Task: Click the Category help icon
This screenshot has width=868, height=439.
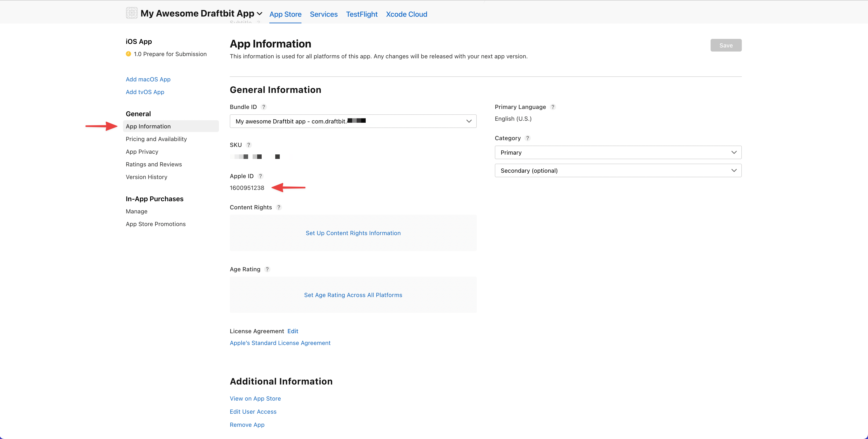Action: [527, 138]
